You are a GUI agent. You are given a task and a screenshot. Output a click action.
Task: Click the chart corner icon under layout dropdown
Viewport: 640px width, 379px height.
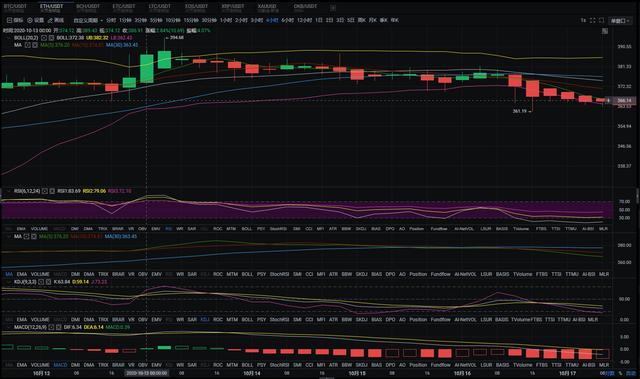[605, 31]
